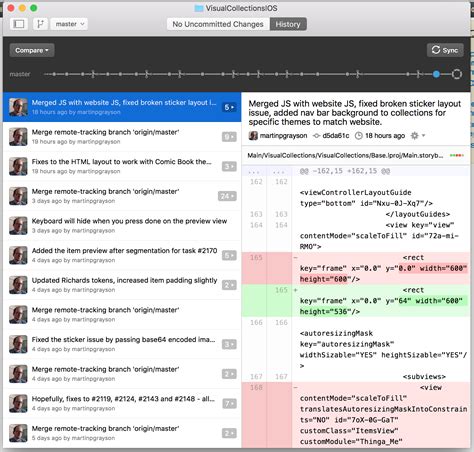Click the martinpgrayson author avatar in commit details
The image size is (474, 452).
(x=253, y=136)
